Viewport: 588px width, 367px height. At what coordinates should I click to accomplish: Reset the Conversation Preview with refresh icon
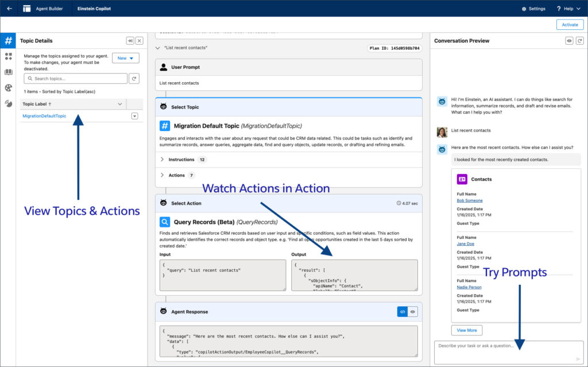click(x=579, y=41)
